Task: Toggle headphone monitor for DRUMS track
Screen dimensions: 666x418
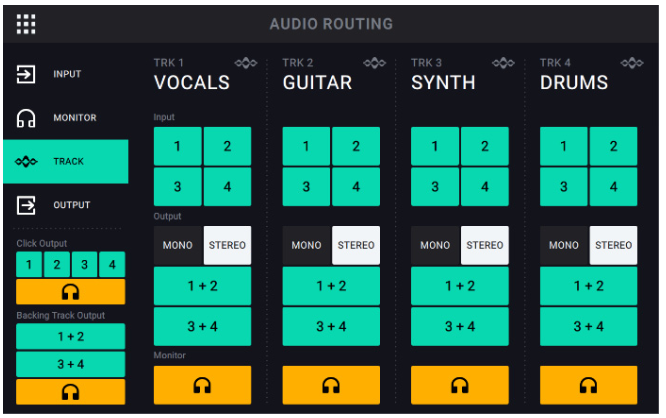Action: click(588, 385)
